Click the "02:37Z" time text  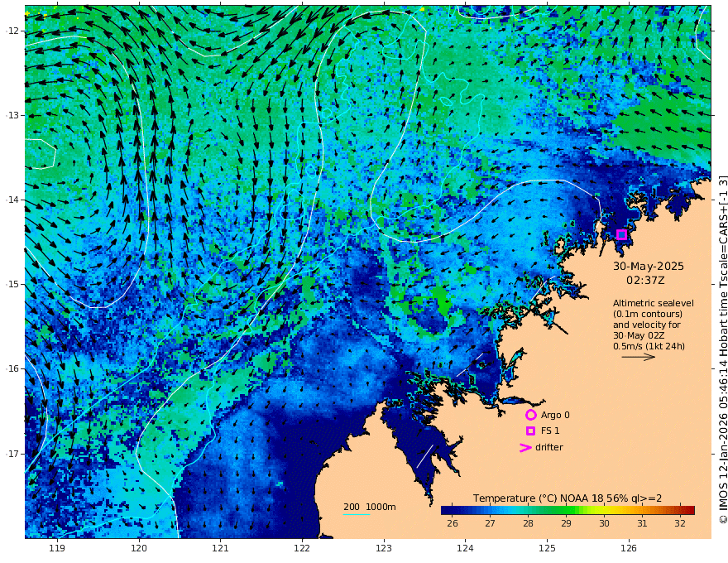645,281
